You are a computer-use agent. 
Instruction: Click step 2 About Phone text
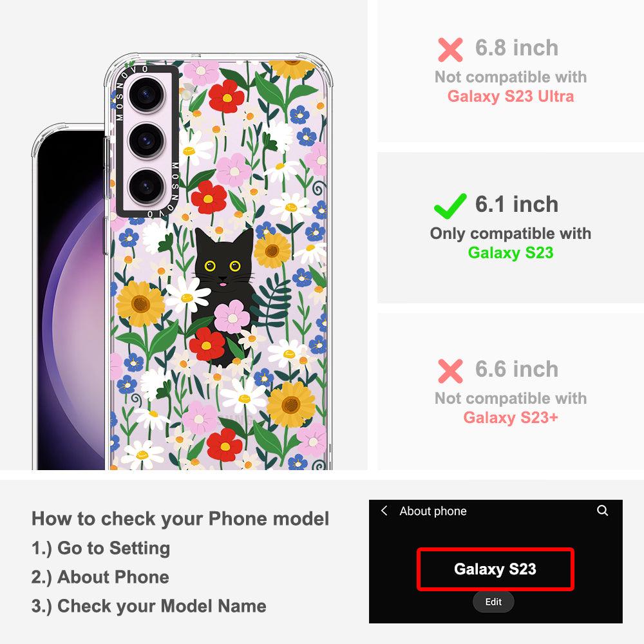pos(100,577)
